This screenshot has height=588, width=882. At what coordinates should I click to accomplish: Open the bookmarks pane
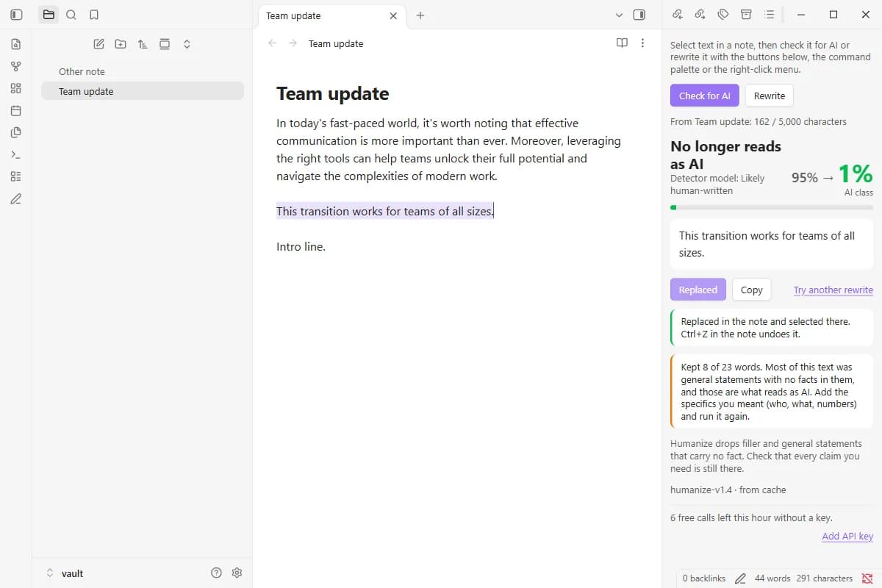[x=93, y=15]
